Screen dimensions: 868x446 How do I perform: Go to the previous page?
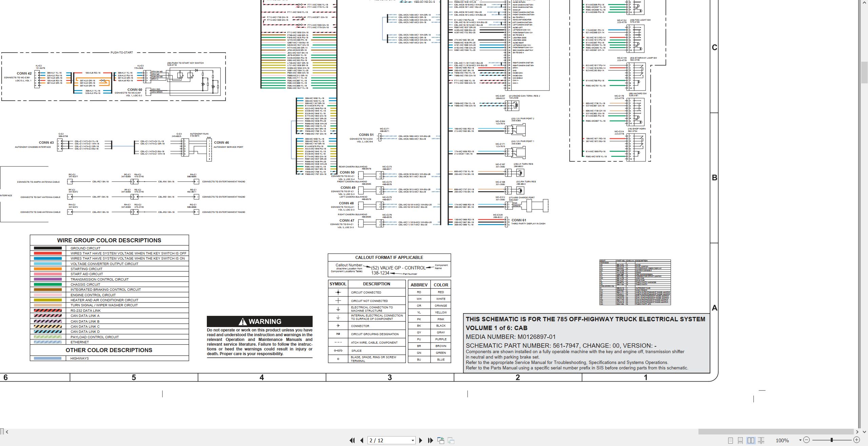[362, 440]
